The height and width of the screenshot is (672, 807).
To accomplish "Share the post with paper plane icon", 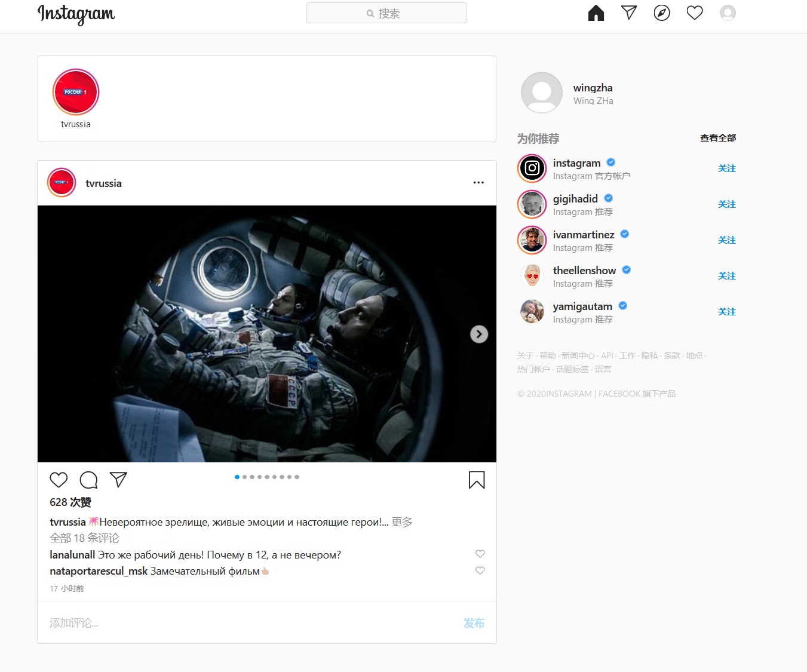I will click(x=118, y=480).
